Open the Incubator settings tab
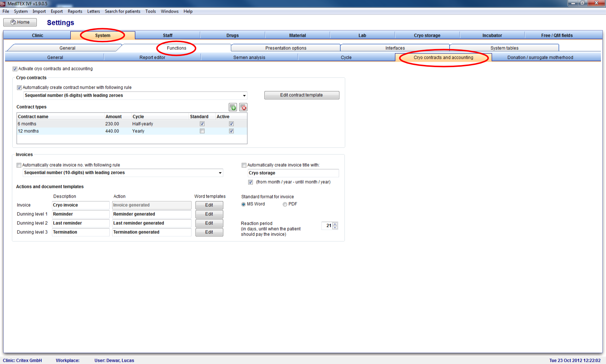 point(492,35)
